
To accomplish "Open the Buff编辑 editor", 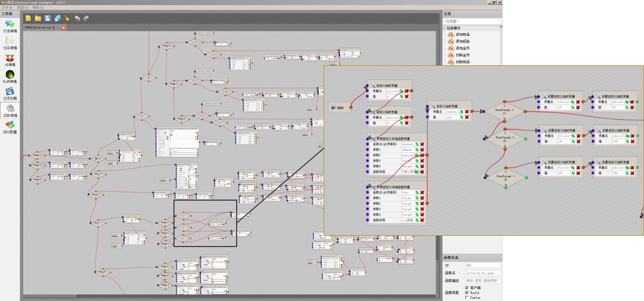I will pyautogui.click(x=10, y=76).
